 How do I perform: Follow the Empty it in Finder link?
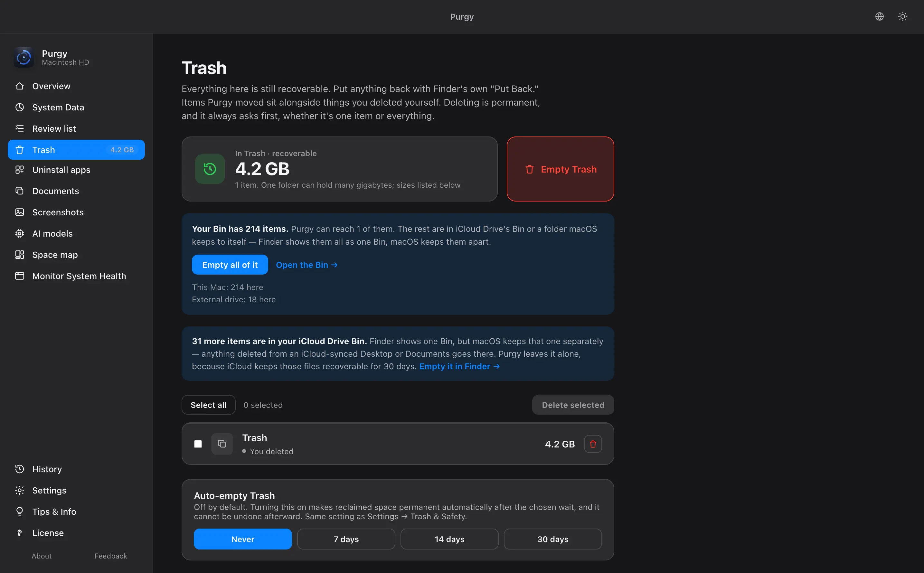click(459, 366)
